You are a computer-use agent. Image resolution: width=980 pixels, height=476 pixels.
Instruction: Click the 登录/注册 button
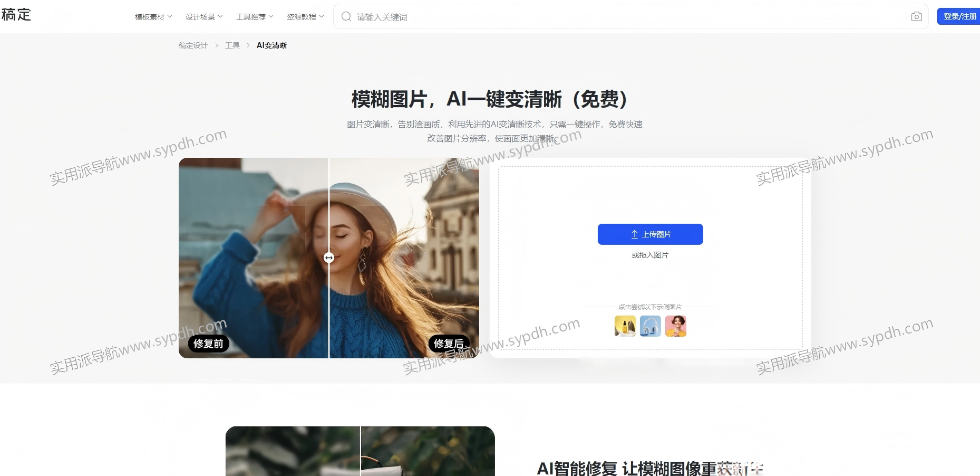tap(959, 16)
